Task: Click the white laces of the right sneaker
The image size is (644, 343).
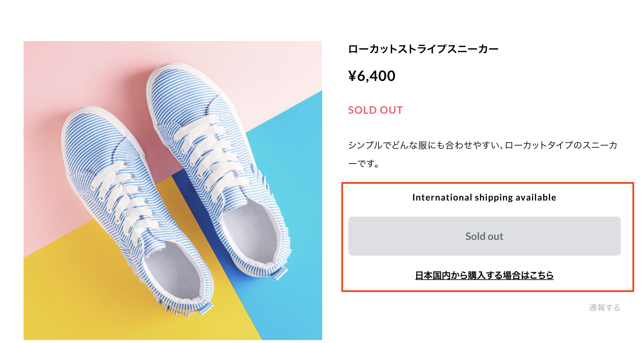Action: click(x=211, y=149)
